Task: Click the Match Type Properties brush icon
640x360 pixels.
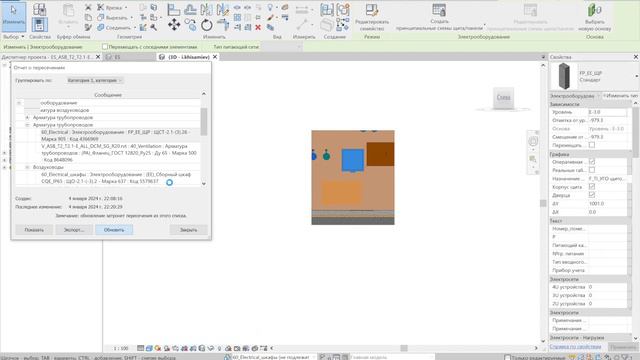Action: point(88,27)
